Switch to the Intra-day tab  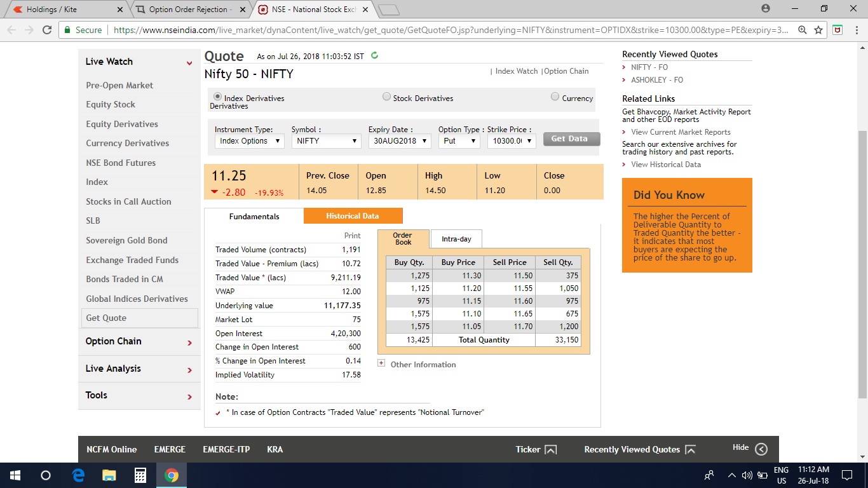(x=456, y=239)
